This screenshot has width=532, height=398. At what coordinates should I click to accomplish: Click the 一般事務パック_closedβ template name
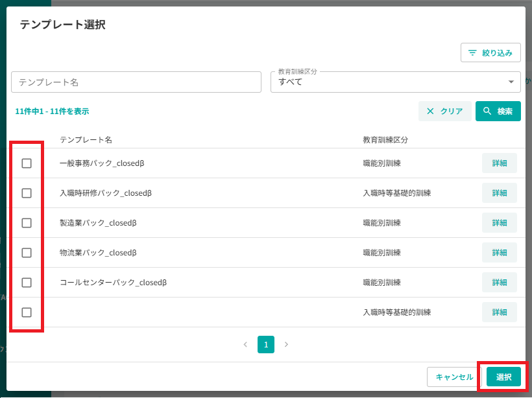(102, 163)
